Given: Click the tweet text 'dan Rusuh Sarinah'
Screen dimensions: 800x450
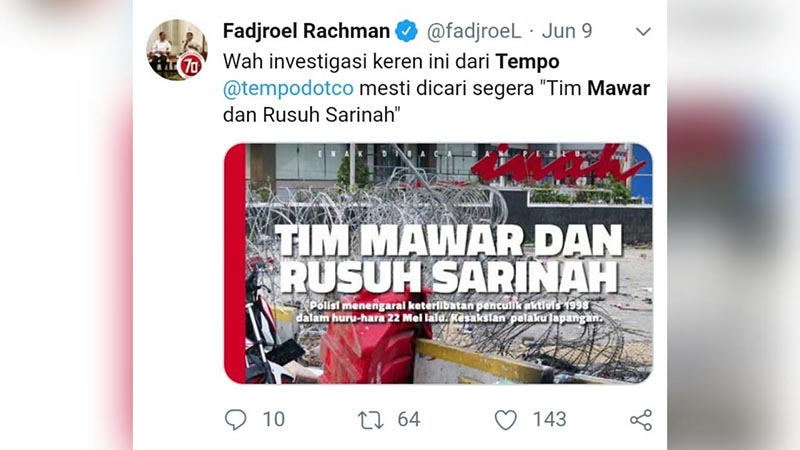Looking at the screenshot, I should 309,115.
